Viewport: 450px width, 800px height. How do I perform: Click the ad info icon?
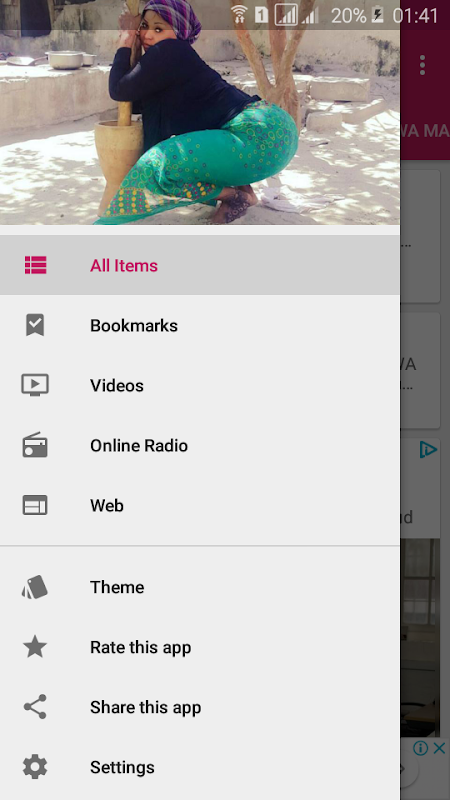pos(420,748)
